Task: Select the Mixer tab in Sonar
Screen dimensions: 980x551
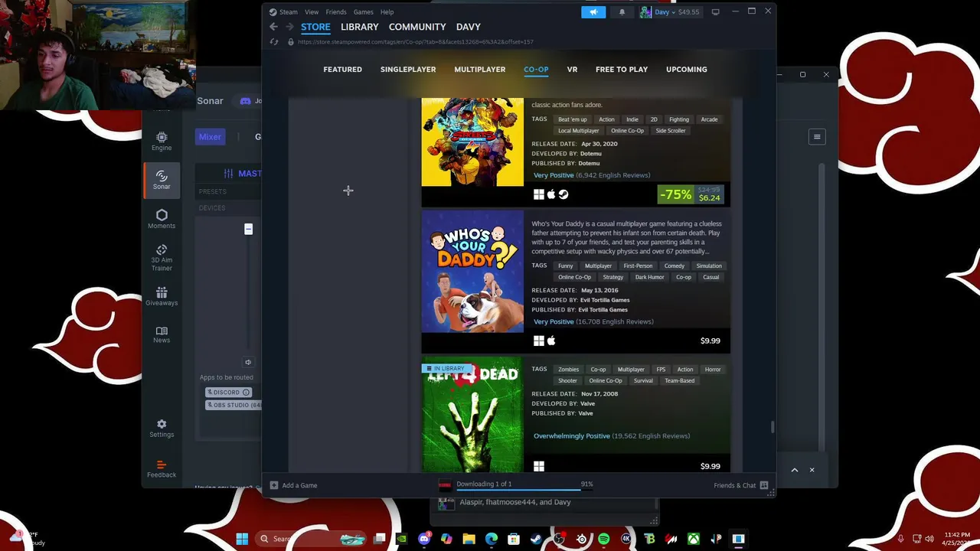Action: click(x=210, y=137)
